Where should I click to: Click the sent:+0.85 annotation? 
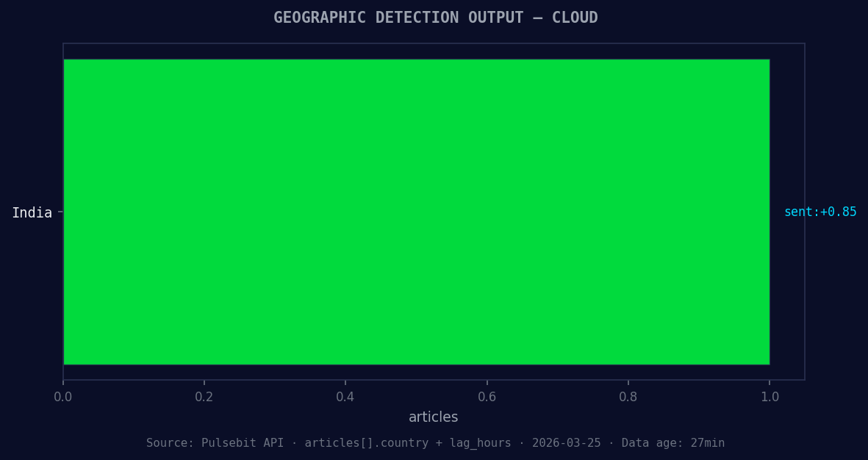click(x=820, y=212)
